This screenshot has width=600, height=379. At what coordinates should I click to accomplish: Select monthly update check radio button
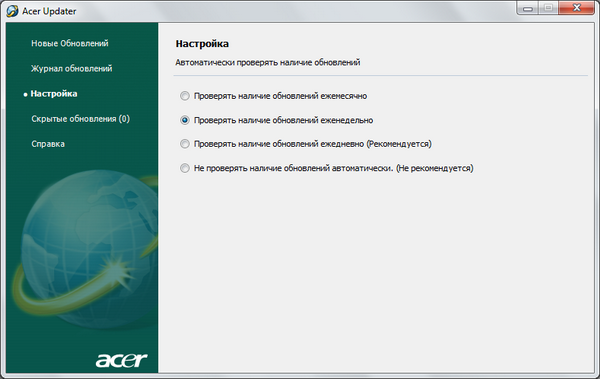(x=185, y=96)
